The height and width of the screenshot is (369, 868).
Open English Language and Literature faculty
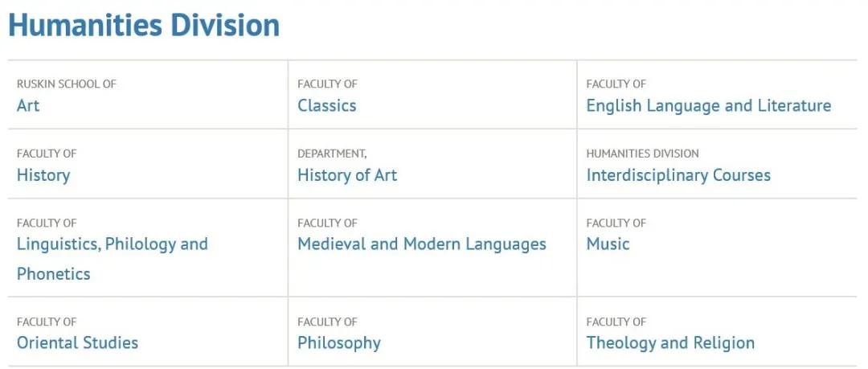708,105
